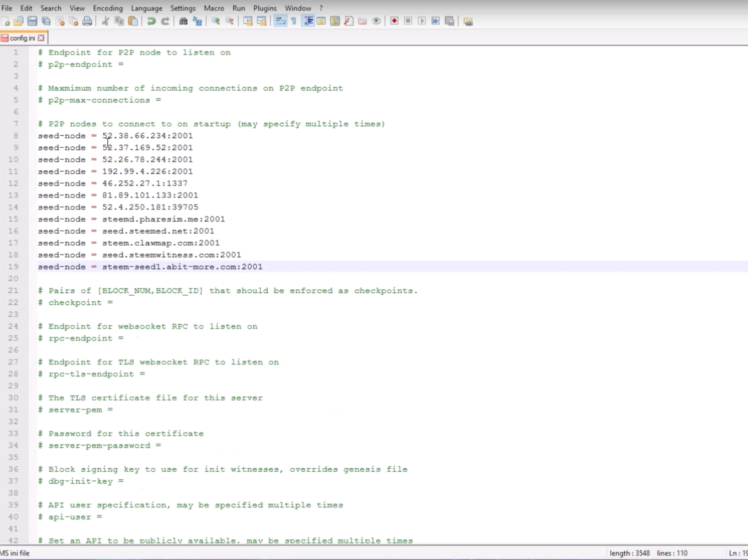The image size is (748, 560).
Task: Toggle word wrap in the toolbar
Action: click(280, 21)
